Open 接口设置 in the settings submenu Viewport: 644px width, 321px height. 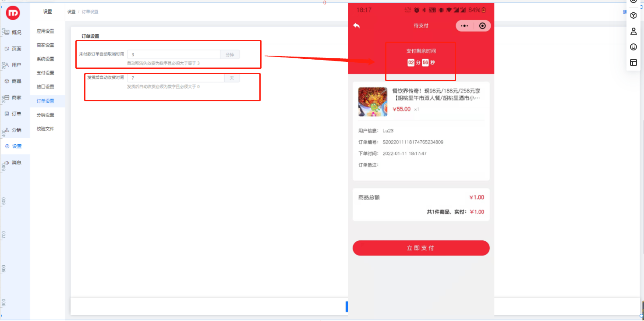(46, 87)
